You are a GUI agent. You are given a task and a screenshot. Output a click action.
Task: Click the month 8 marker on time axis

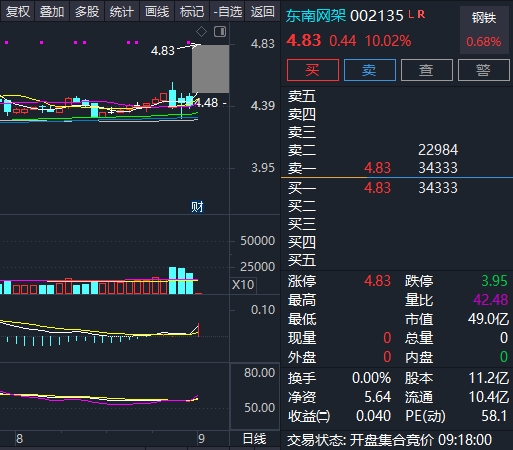point(19,439)
